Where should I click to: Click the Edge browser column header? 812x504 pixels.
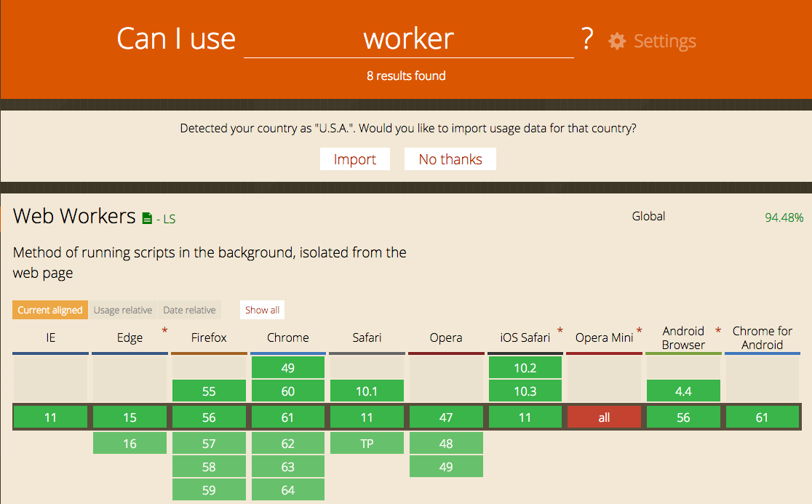[130, 338]
